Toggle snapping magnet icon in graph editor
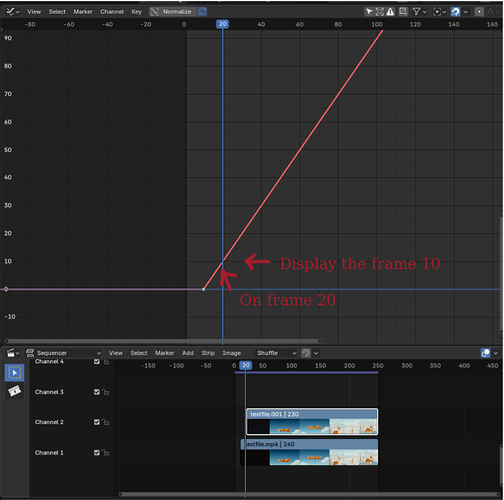This screenshot has height=500, width=504. click(455, 12)
